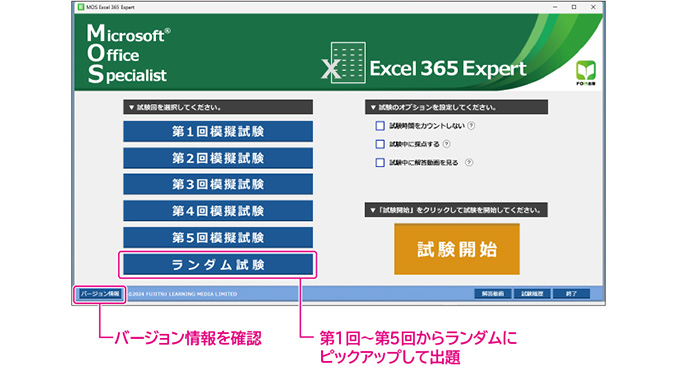The image size is (675, 366).
Task: Open 試験履歴 in bottom bar
Action: (x=532, y=294)
